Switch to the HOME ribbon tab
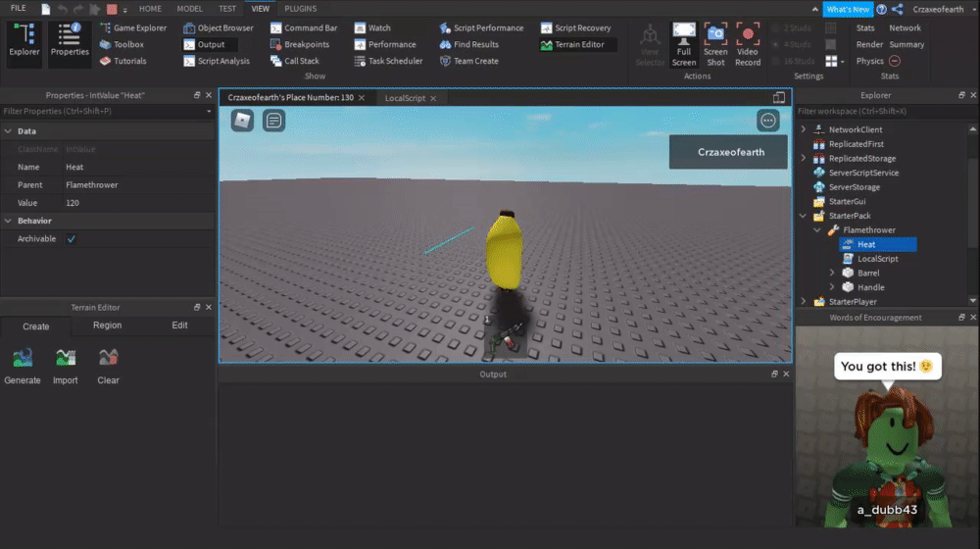The width and height of the screenshot is (980, 549). (150, 9)
